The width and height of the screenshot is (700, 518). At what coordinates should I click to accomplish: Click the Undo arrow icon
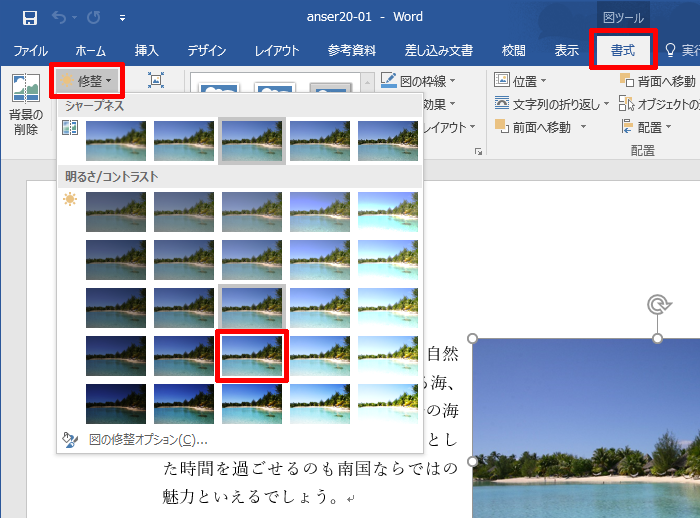click(58, 17)
